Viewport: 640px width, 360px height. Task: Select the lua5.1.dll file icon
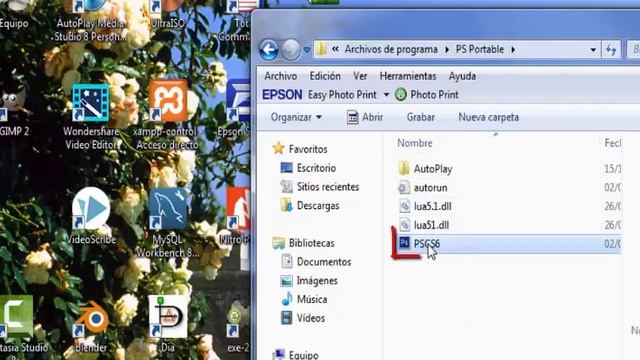pos(404,206)
